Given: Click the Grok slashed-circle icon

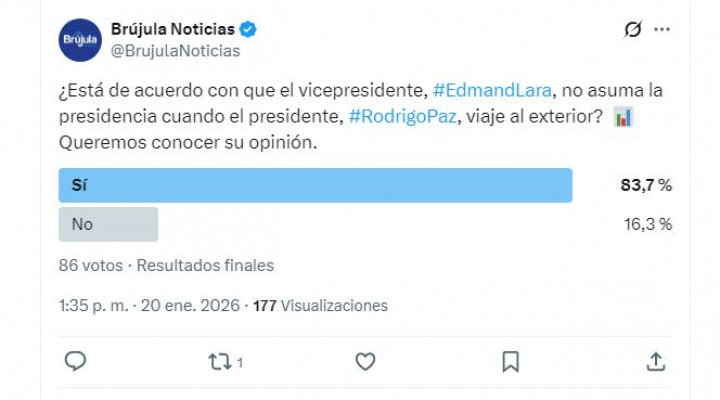Looking at the screenshot, I should [632, 30].
